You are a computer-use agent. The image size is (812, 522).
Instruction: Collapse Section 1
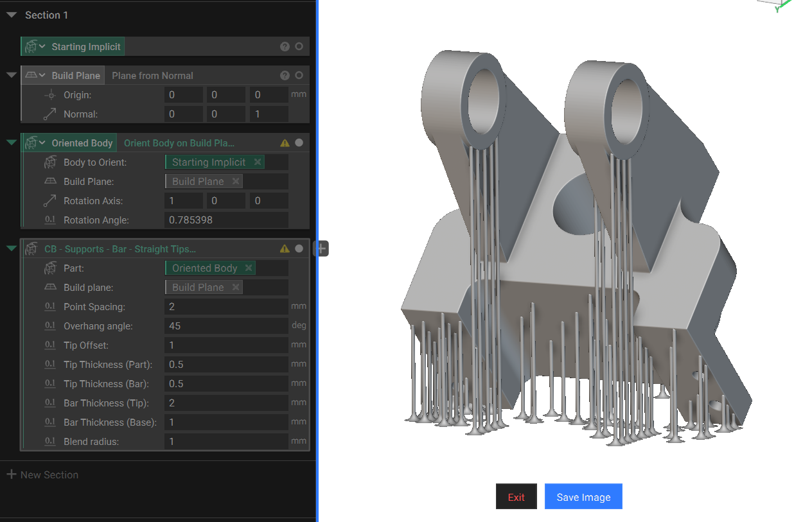pos(12,15)
